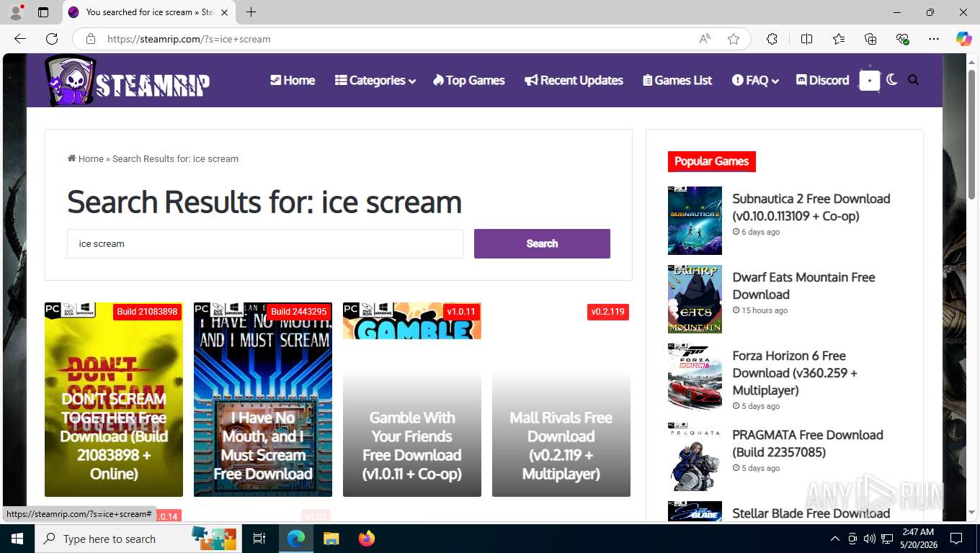Open the Extensions puzzle icon
The height and width of the screenshot is (553, 980).
(x=772, y=39)
